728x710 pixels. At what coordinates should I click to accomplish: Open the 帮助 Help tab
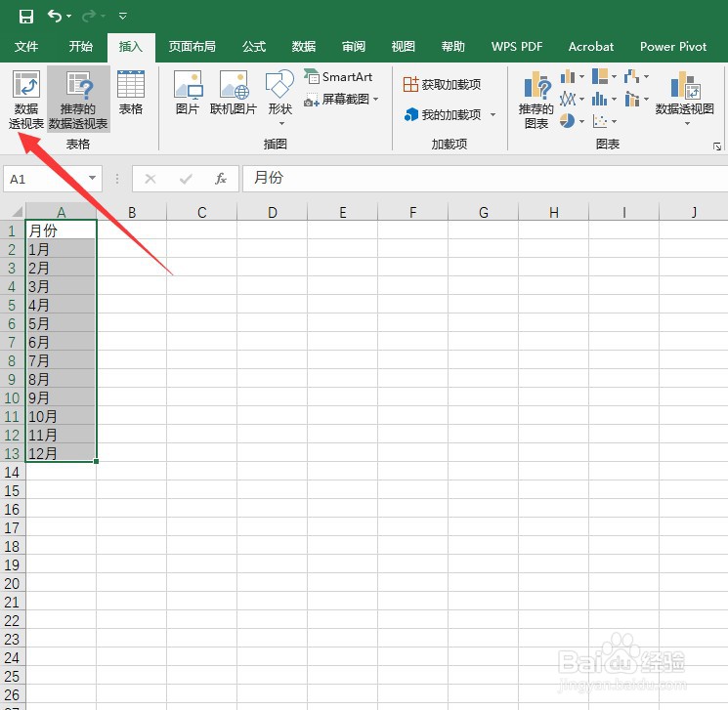pyautogui.click(x=452, y=47)
